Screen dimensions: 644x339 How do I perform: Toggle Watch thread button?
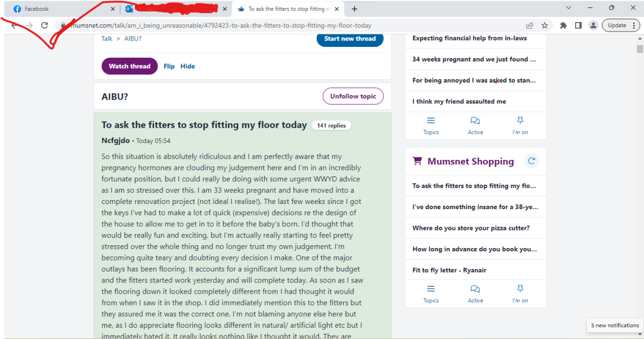pyautogui.click(x=129, y=66)
